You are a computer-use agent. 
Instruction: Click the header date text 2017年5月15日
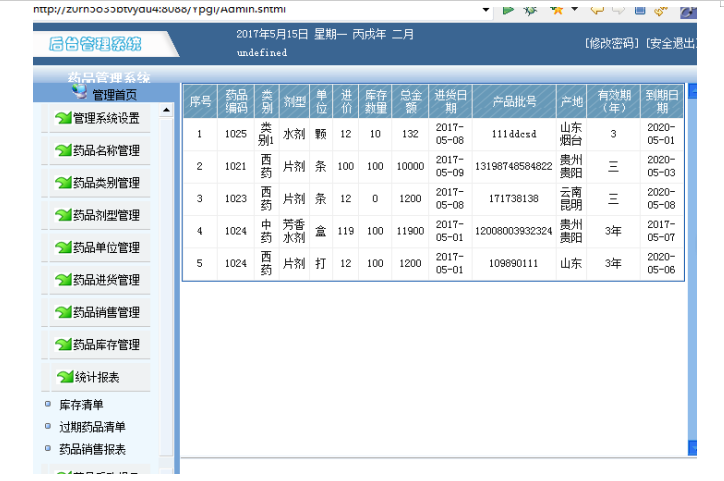272,34
